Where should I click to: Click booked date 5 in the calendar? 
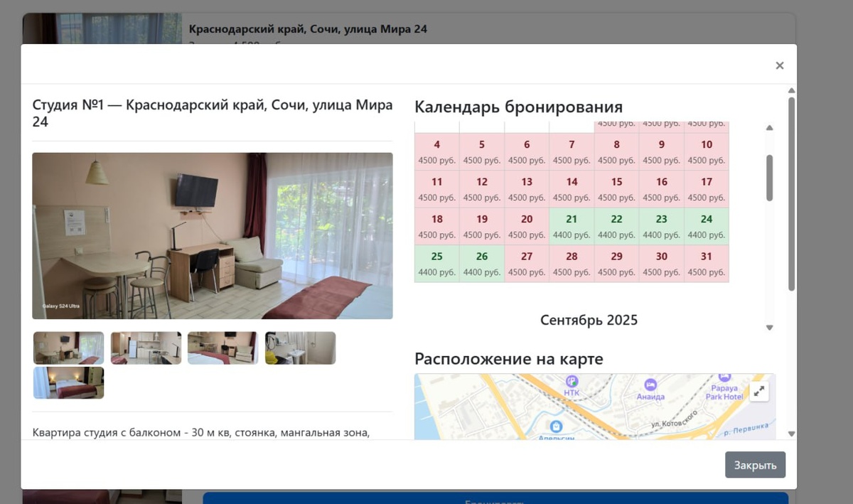tap(482, 152)
